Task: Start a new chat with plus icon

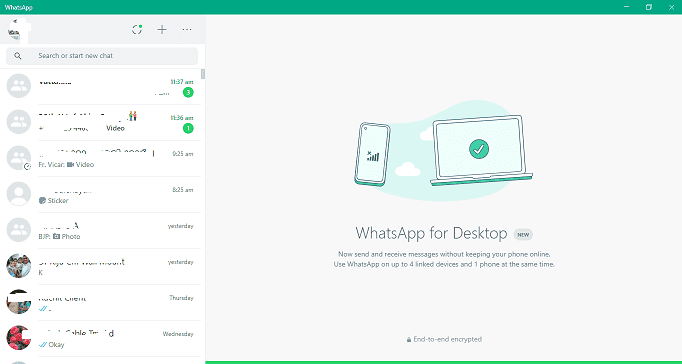Action: 162,30
